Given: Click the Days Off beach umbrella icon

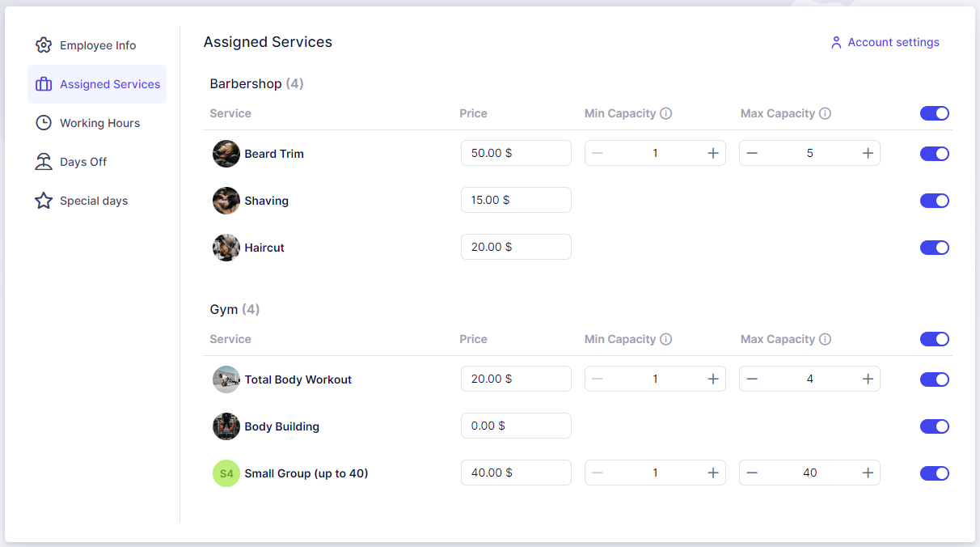Looking at the screenshot, I should pyautogui.click(x=44, y=162).
